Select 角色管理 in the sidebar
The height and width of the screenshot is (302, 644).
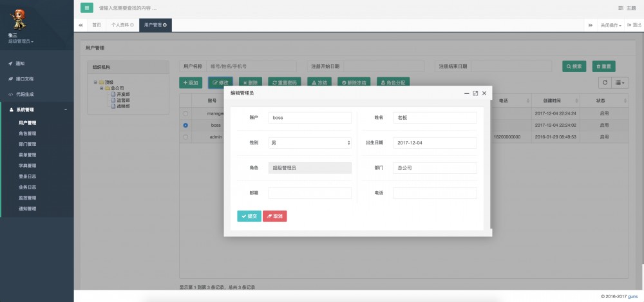tap(28, 133)
